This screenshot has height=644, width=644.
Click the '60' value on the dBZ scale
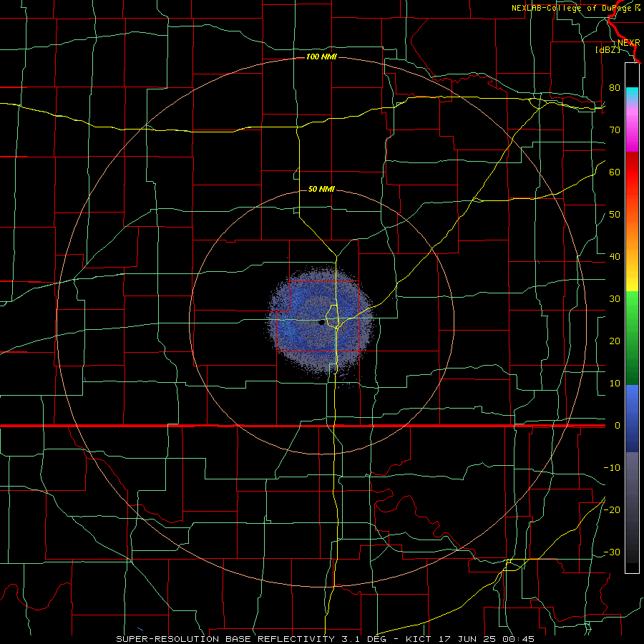click(x=615, y=172)
